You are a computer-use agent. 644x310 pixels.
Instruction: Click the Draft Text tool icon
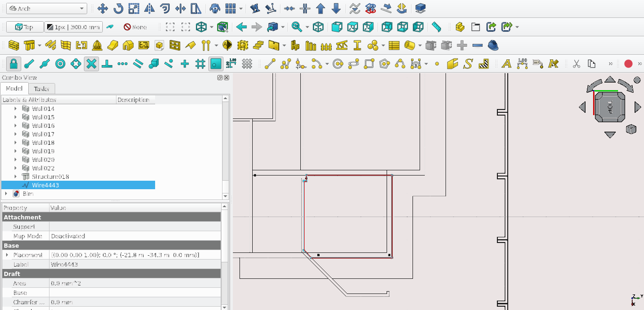coord(506,64)
